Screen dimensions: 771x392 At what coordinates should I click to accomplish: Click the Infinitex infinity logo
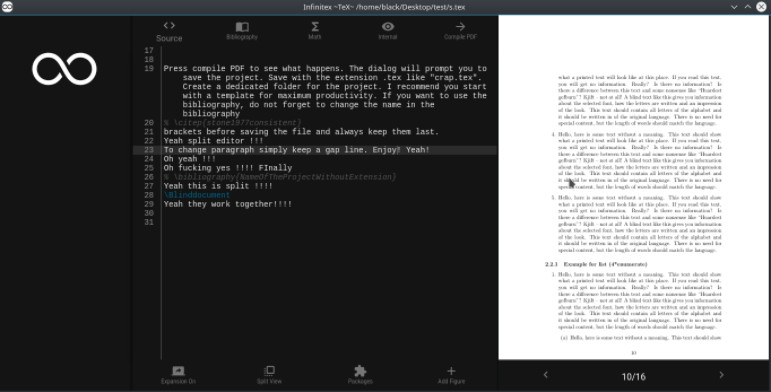(64, 69)
